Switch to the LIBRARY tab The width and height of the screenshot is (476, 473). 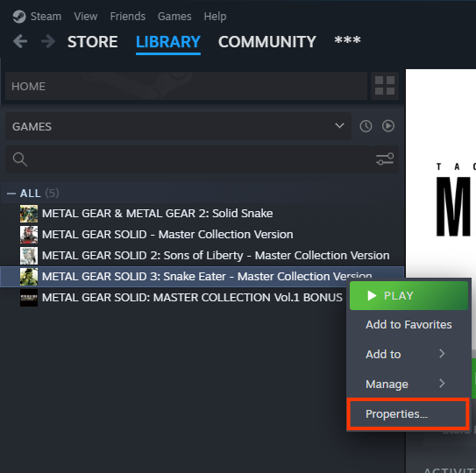point(168,42)
